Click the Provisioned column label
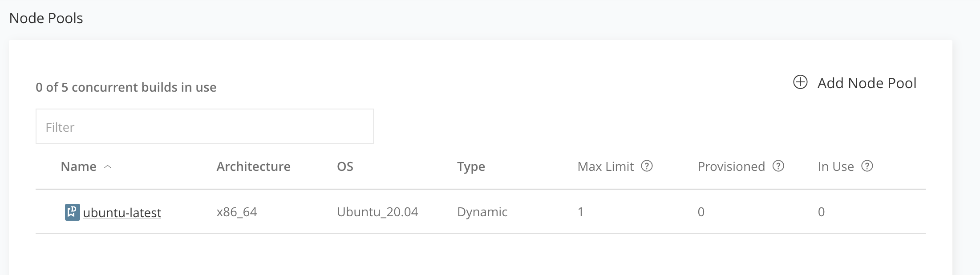 click(x=731, y=166)
